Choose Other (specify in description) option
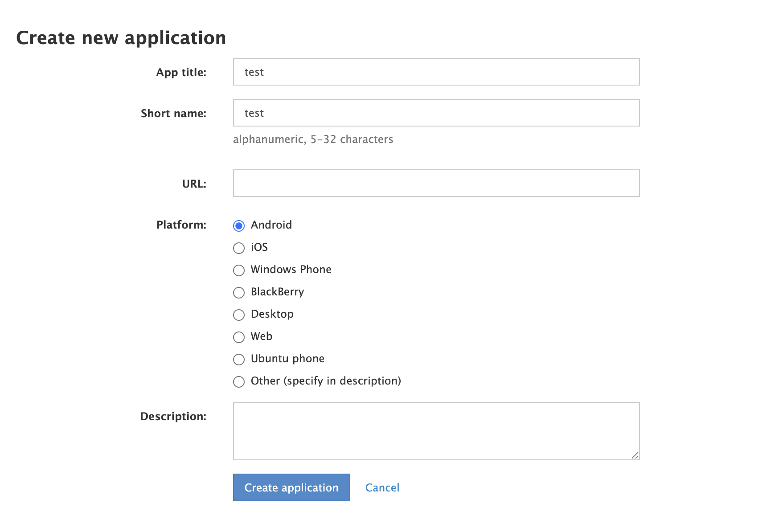Viewport: 779px width, 532px height. [x=239, y=382]
